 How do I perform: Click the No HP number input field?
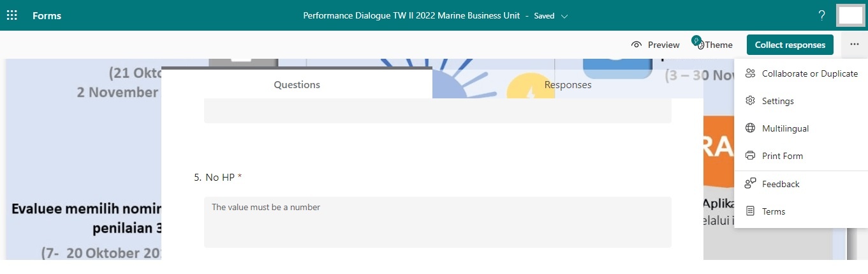coord(438,222)
